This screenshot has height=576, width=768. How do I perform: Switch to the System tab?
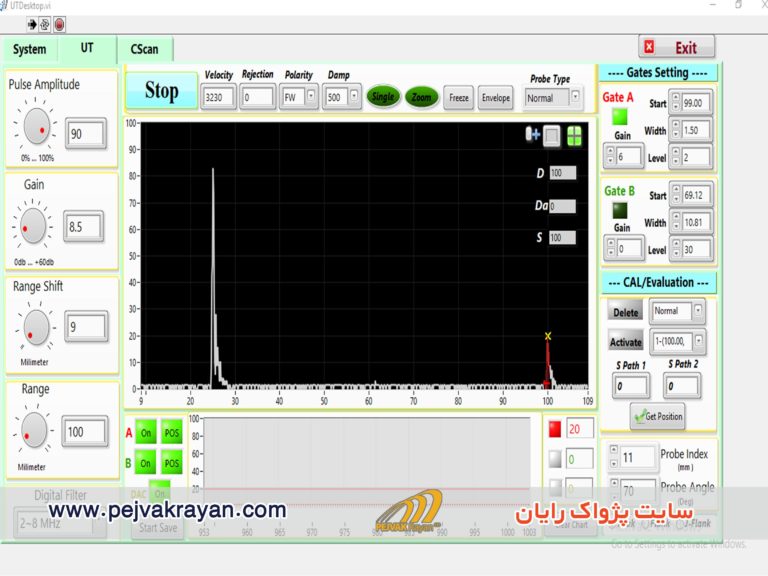coord(30,49)
